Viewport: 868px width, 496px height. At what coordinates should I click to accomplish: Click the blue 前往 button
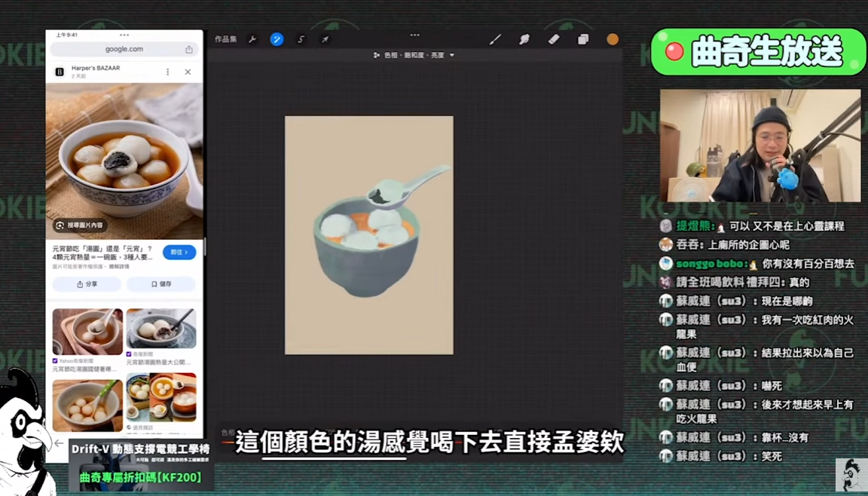tap(179, 253)
